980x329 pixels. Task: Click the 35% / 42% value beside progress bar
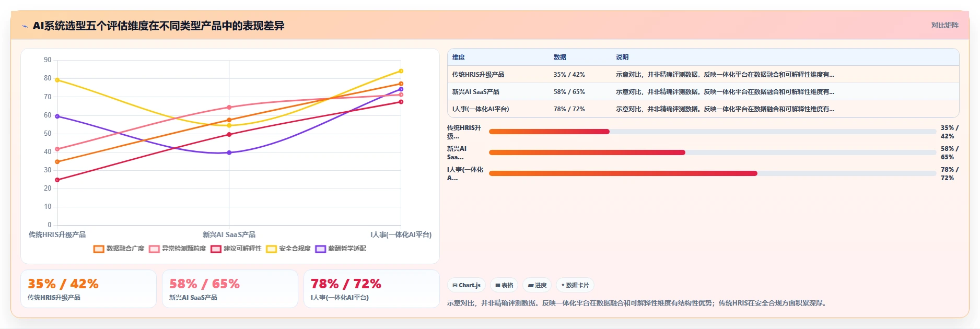pyautogui.click(x=949, y=132)
